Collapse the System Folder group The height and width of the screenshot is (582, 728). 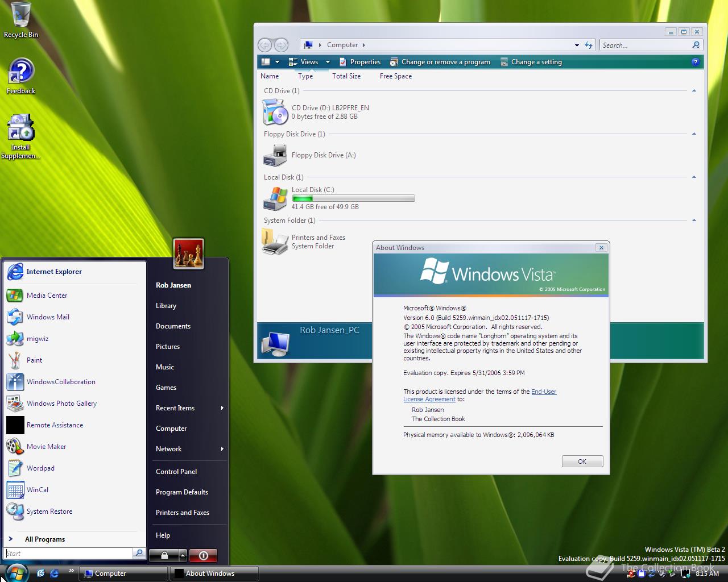click(x=694, y=221)
